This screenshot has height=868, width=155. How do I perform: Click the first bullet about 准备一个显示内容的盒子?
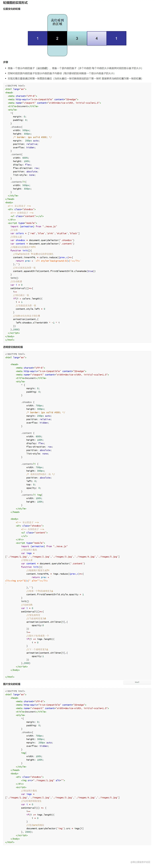[75, 68]
